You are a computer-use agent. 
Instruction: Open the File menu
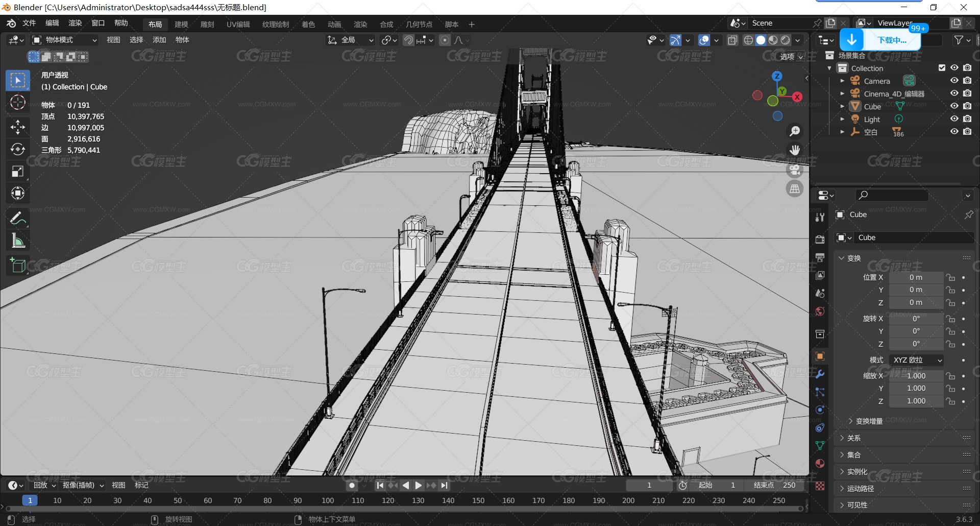click(x=29, y=23)
